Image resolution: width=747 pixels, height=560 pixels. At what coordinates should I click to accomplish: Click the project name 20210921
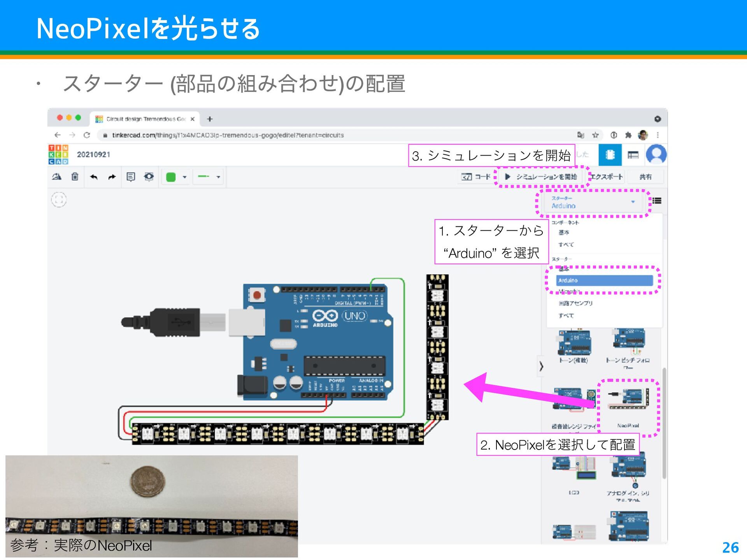(93, 154)
